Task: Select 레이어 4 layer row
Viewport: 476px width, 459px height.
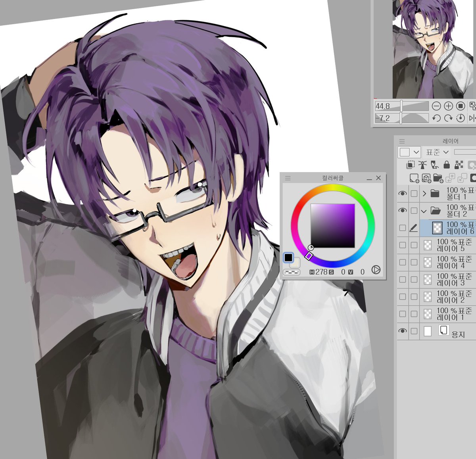Action: point(448,262)
